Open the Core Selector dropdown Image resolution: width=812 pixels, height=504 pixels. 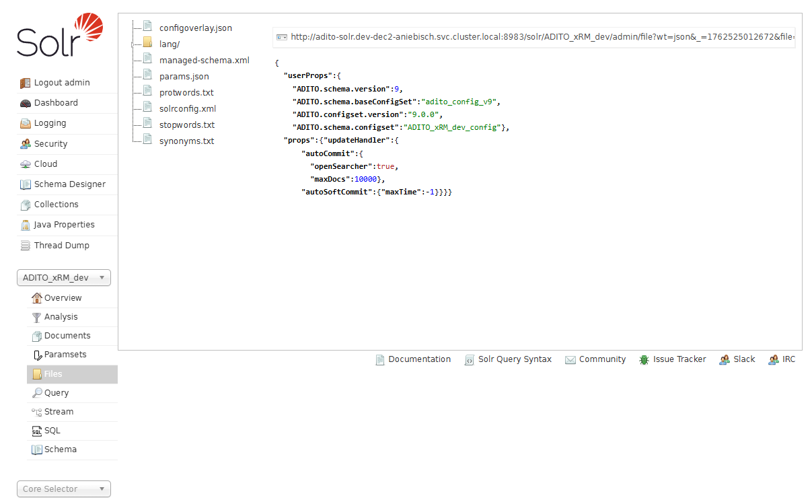pos(63,489)
